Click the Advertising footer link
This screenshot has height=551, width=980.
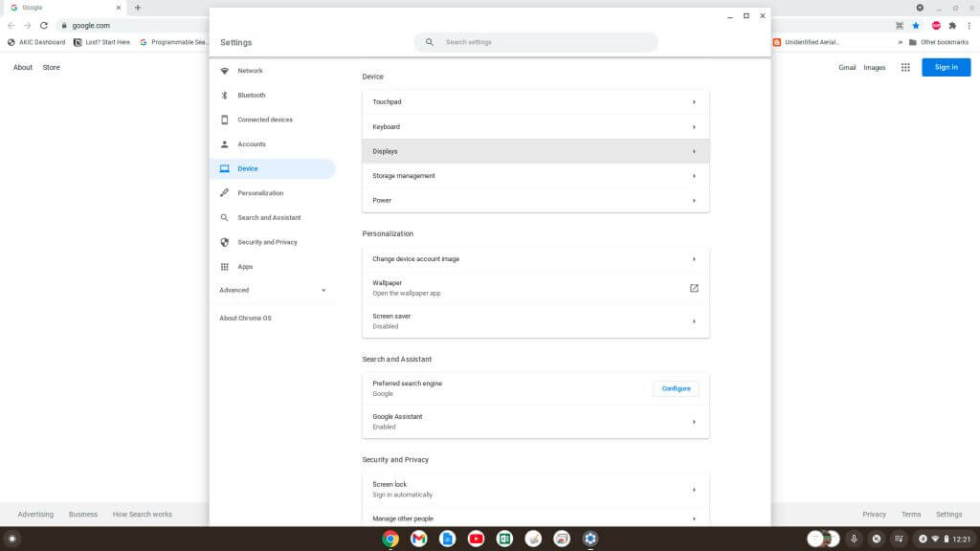[x=35, y=514]
